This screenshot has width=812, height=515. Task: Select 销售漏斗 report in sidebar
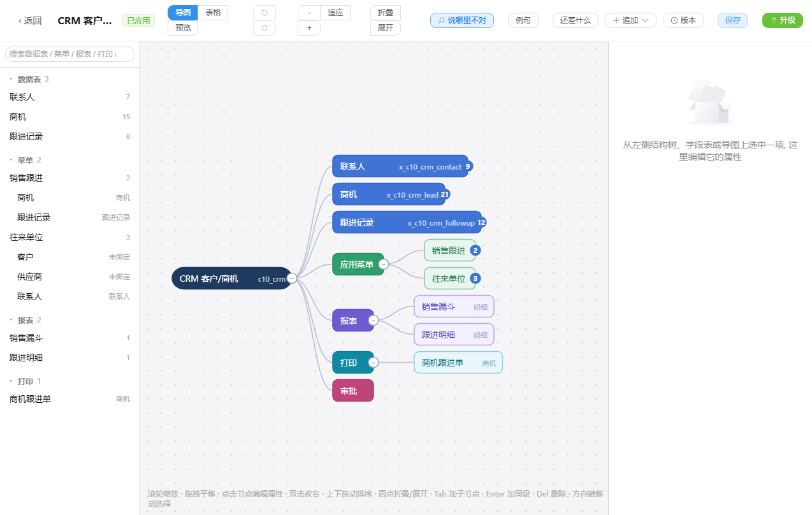click(69, 338)
